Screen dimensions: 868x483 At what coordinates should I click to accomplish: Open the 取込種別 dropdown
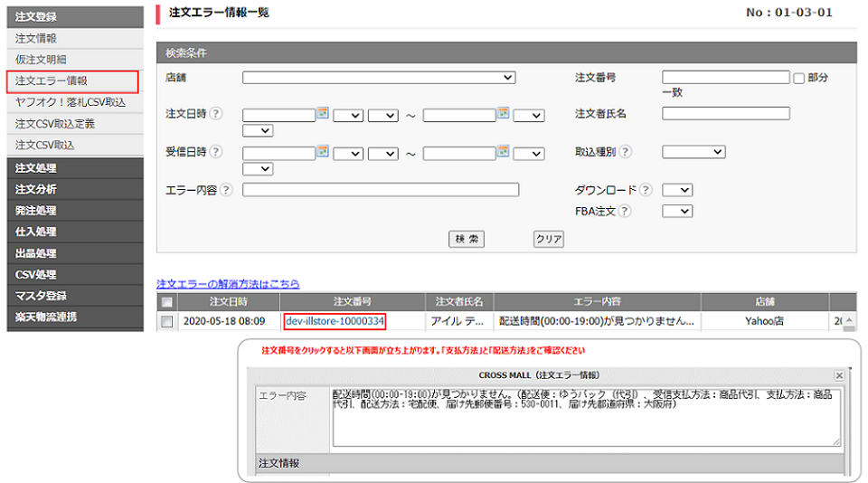click(693, 152)
